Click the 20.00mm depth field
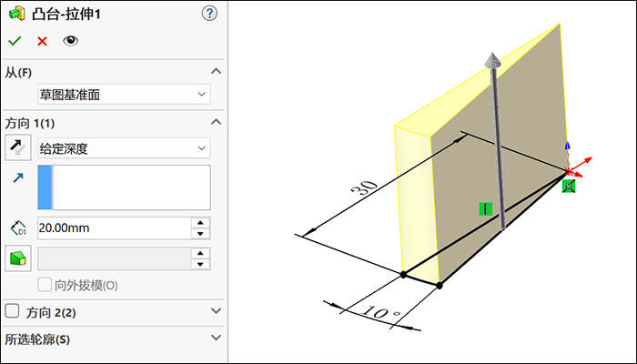 coord(114,227)
